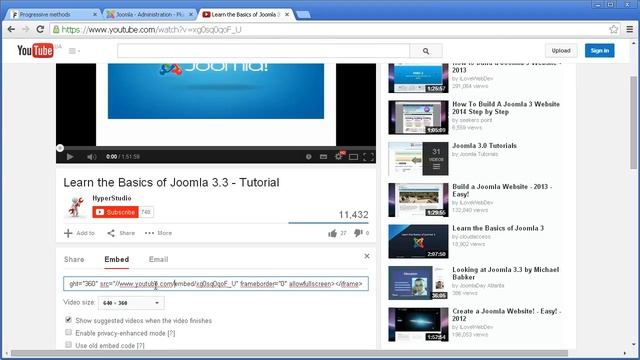Open Looking at Joomla 3.3 by Michael Babker
Viewport: 640px width, 360px height.
coord(505,273)
